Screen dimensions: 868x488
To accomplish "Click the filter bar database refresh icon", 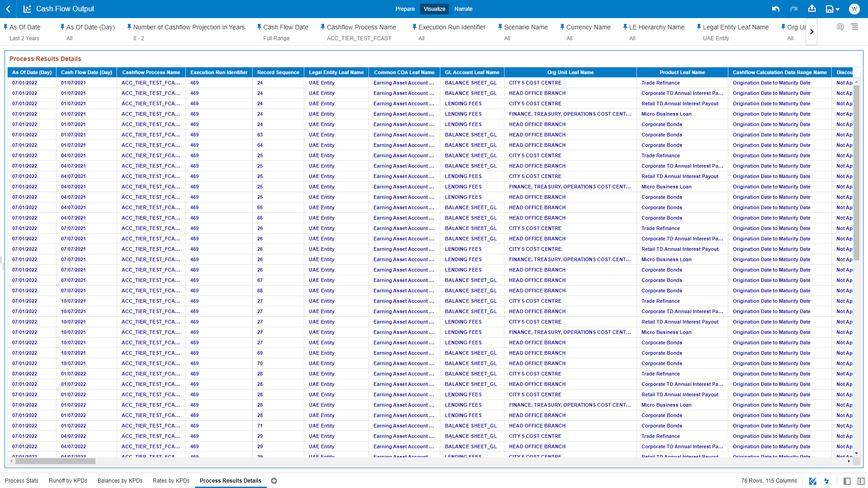I will point(840,27).
